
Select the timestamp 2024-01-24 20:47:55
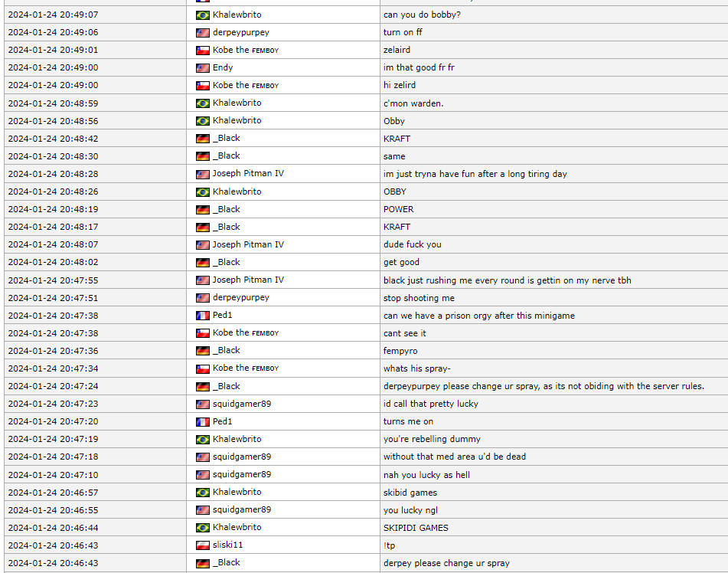point(53,280)
